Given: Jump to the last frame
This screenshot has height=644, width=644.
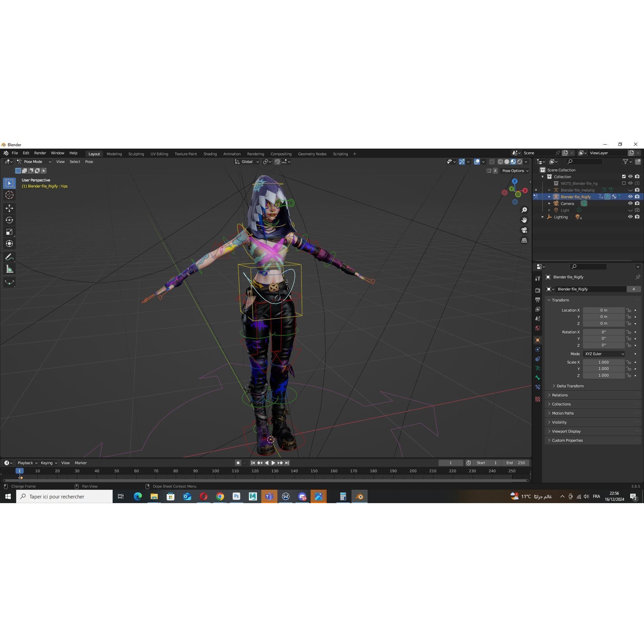Looking at the screenshot, I should (x=287, y=463).
